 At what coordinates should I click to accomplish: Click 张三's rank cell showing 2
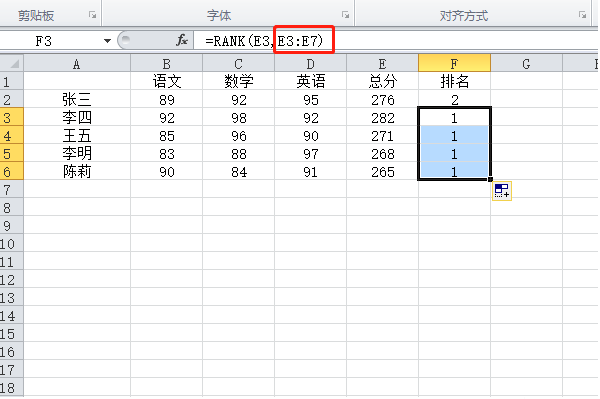(454, 99)
